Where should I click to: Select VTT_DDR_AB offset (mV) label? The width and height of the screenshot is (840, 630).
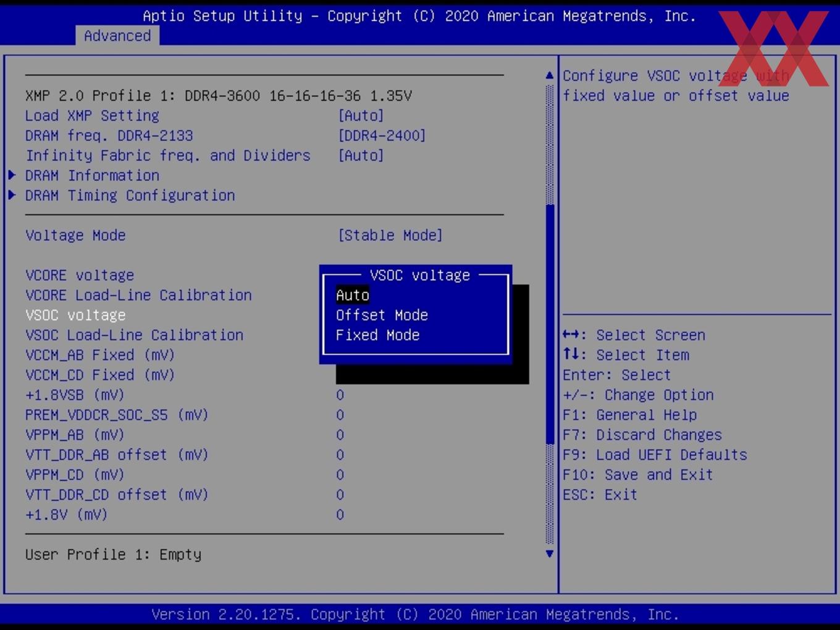(x=117, y=455)
